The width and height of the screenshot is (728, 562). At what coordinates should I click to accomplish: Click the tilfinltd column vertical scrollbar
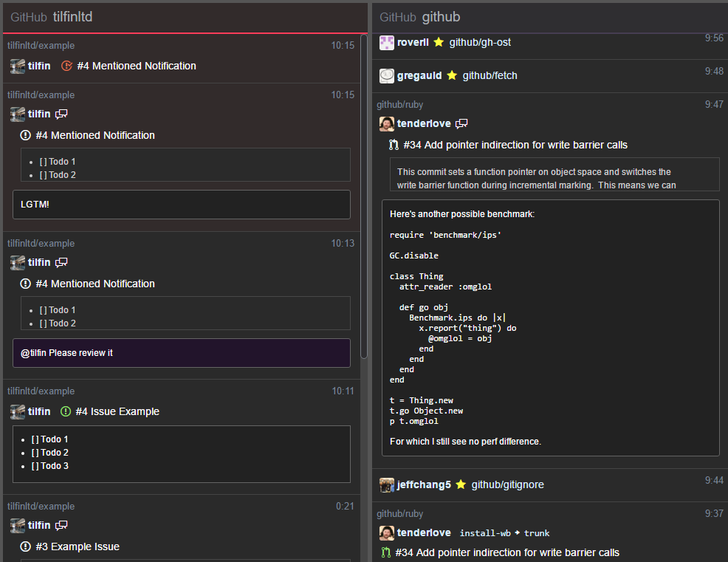pos(364,196)
